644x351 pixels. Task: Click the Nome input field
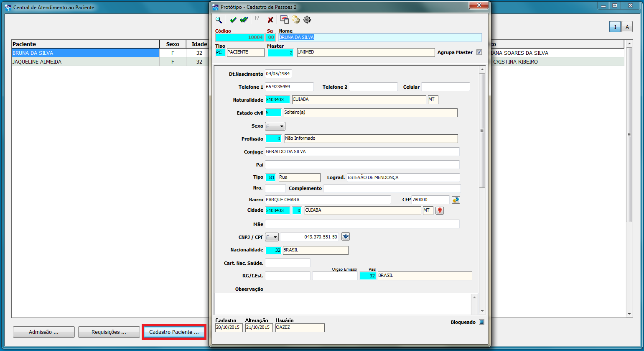380,37
